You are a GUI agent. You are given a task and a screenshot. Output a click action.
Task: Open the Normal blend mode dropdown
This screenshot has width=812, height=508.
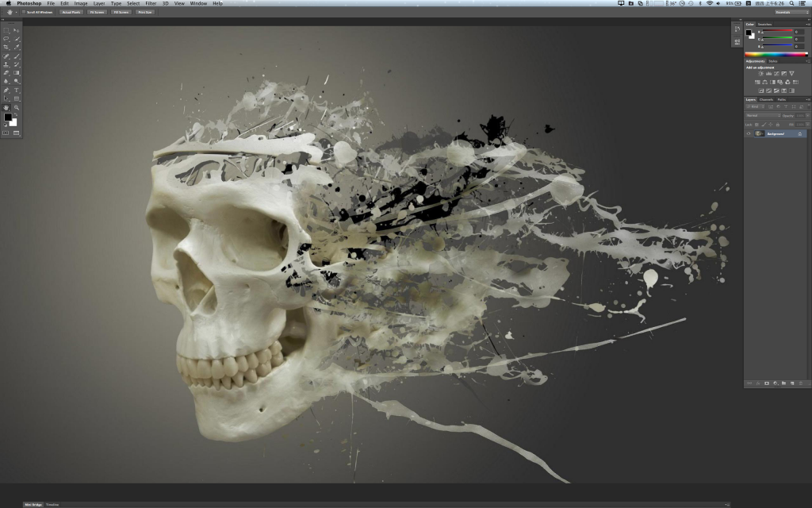click(763, 116)
